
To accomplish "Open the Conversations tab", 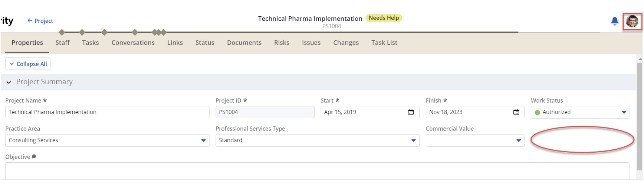I will [133, 43].
